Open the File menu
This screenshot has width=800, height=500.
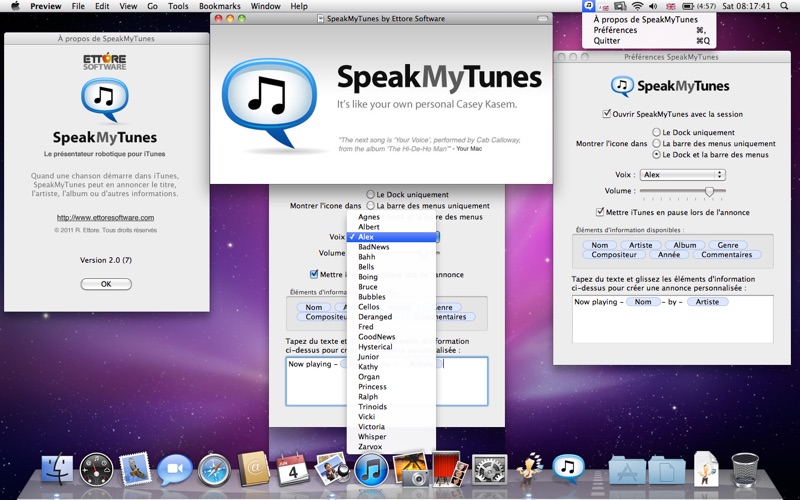78,6
